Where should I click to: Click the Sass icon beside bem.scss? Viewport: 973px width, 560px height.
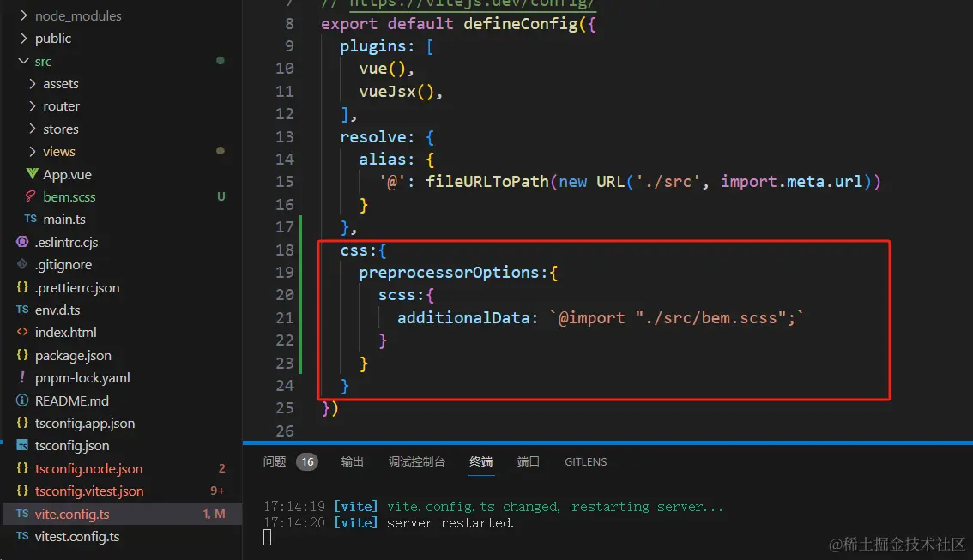click(30, 196)
